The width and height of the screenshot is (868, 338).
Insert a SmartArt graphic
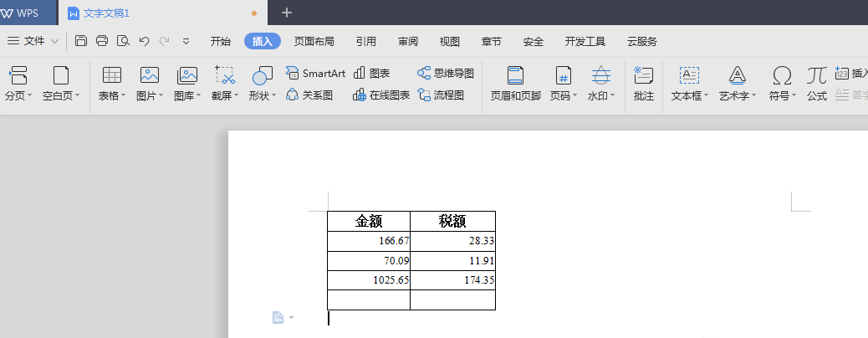315,74
